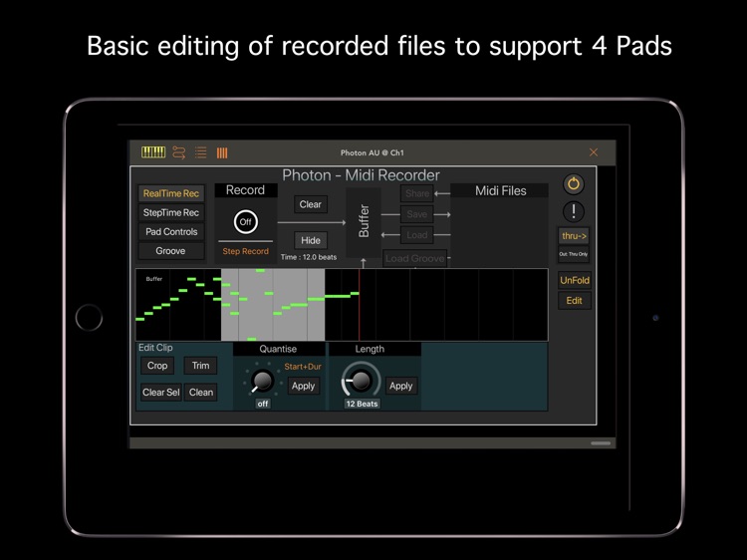
Task: Click the Edit button
Action: coord(575,301)
